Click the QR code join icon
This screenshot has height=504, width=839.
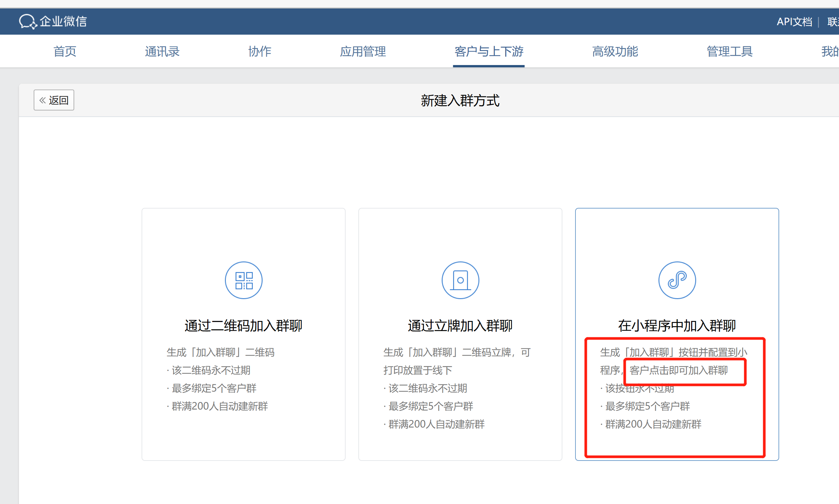[x=244, y=280]
